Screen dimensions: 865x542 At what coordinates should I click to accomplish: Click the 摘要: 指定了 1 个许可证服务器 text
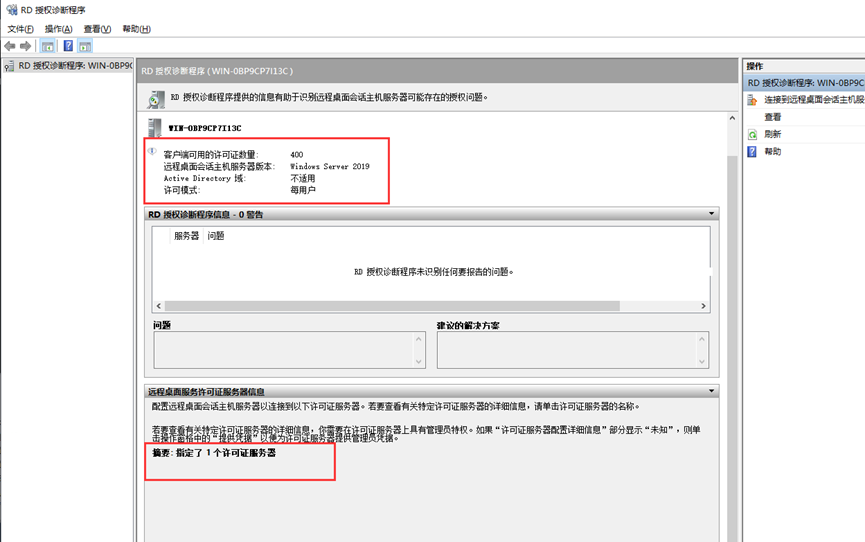coord(214,453)
